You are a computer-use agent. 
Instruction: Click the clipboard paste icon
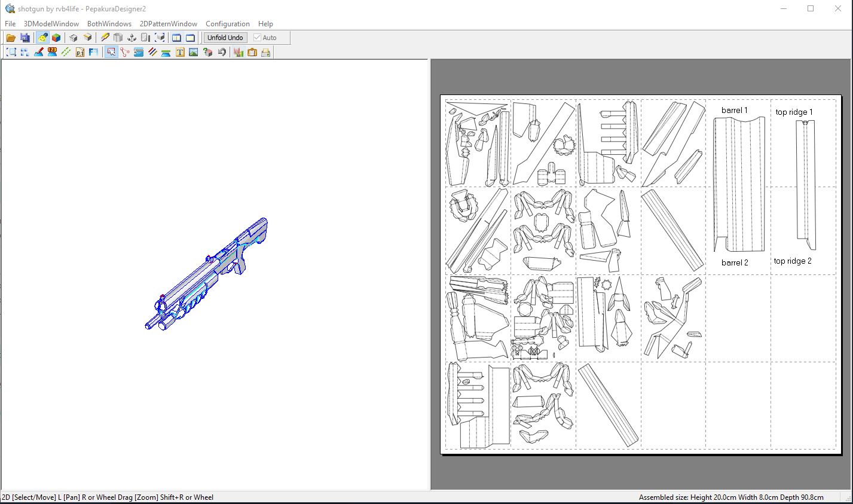tap(252, 53)
